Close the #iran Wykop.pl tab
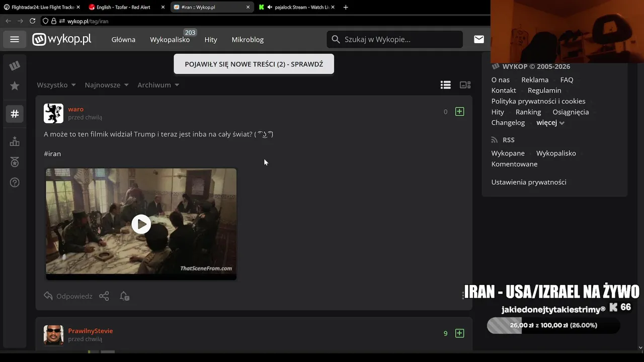The image size is (644, 362). [x=248, y=7]
